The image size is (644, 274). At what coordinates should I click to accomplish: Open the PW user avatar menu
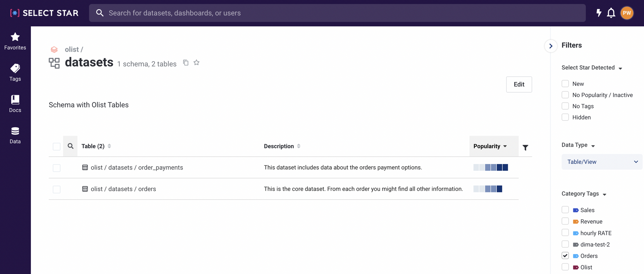click(627, 13)
